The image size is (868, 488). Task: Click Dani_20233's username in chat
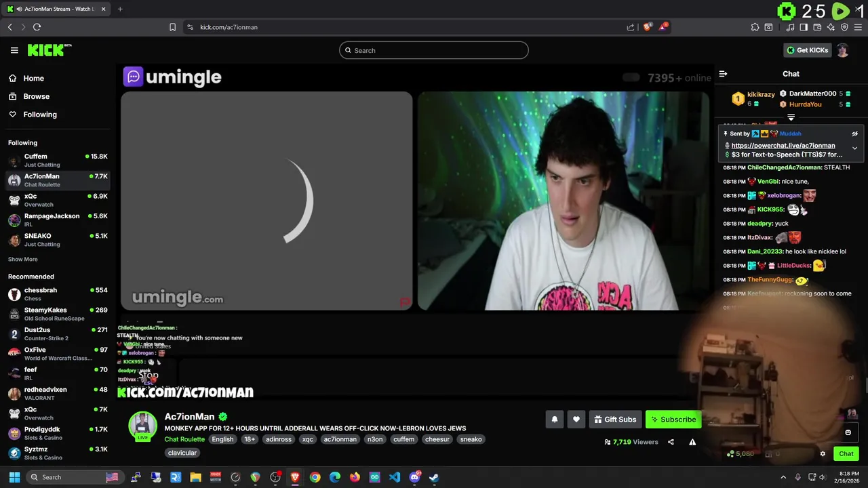[x=765, y=251]
